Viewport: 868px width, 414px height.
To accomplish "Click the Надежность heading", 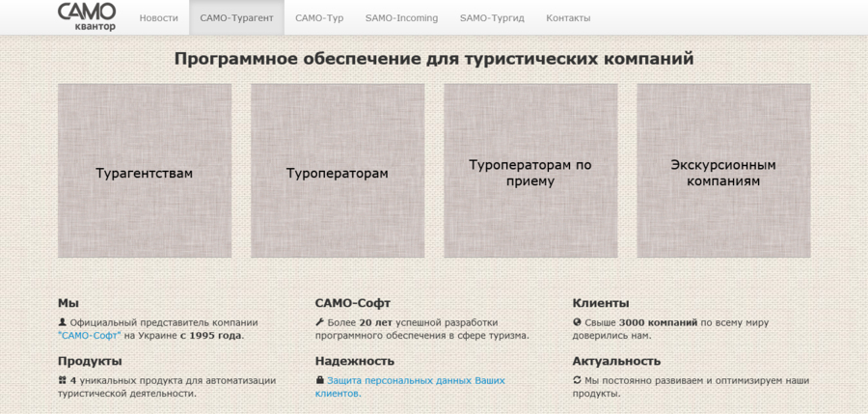I will 355,361.
